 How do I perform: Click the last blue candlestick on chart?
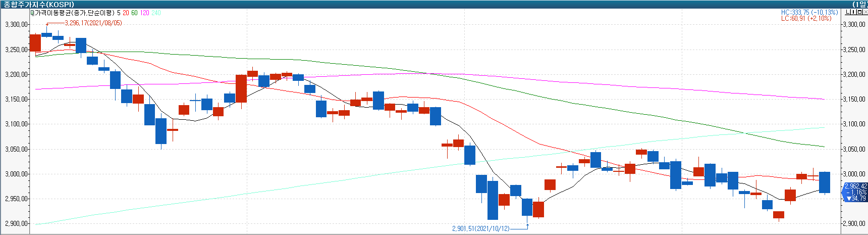pos(824,182)
